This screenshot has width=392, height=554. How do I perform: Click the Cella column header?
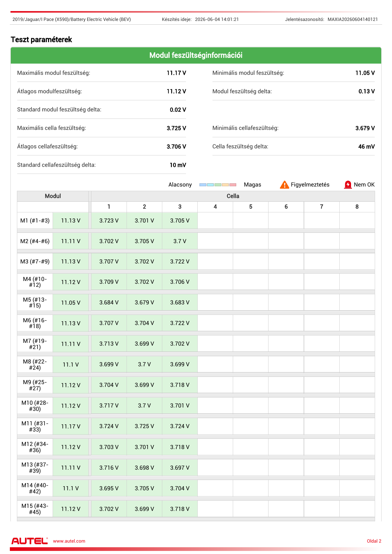233,196
